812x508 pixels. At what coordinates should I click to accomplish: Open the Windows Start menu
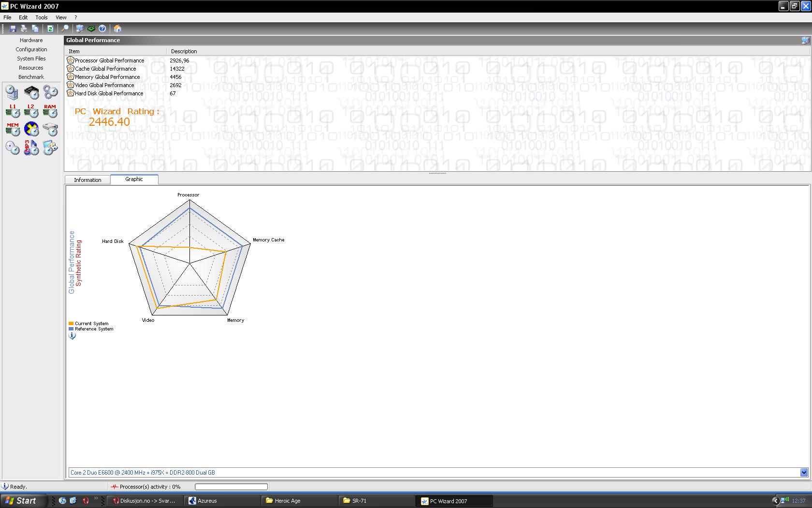pyautogui.click(x=23, y=501)
